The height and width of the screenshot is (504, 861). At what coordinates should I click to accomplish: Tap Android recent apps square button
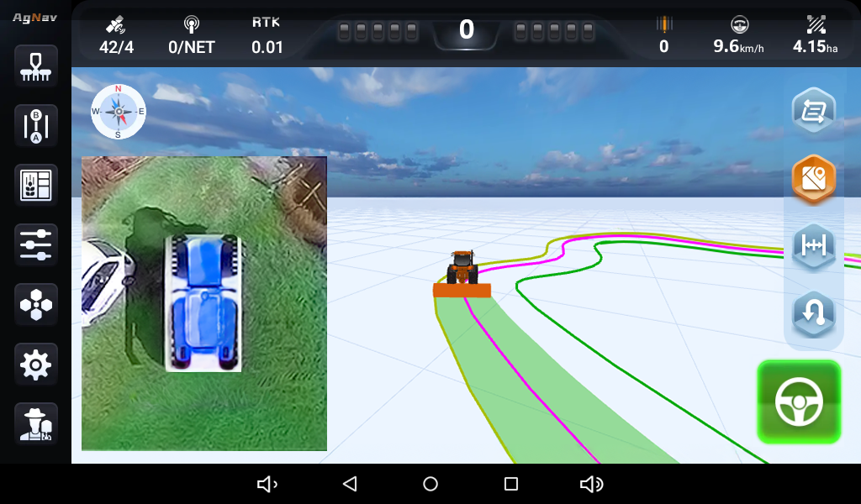click(511, 484)
